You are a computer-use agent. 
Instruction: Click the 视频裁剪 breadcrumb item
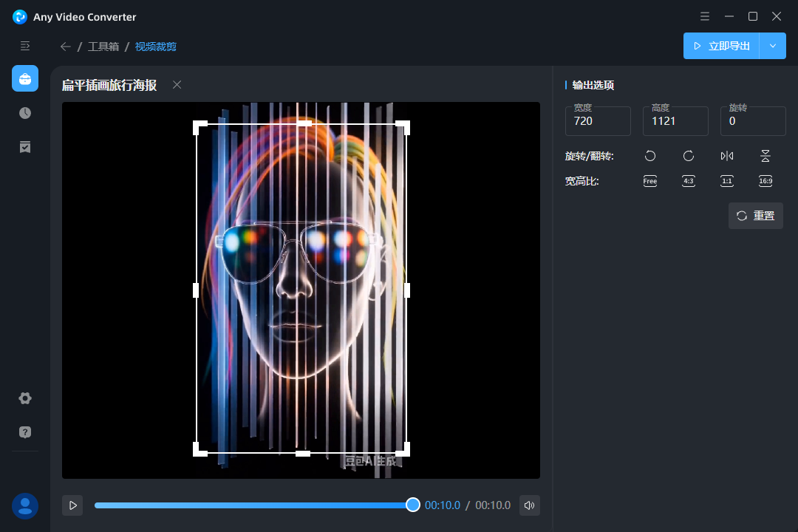(x=156, y=47)
